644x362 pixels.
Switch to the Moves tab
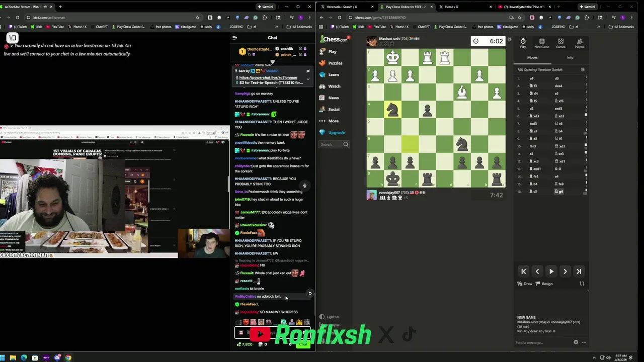point(532,57)
